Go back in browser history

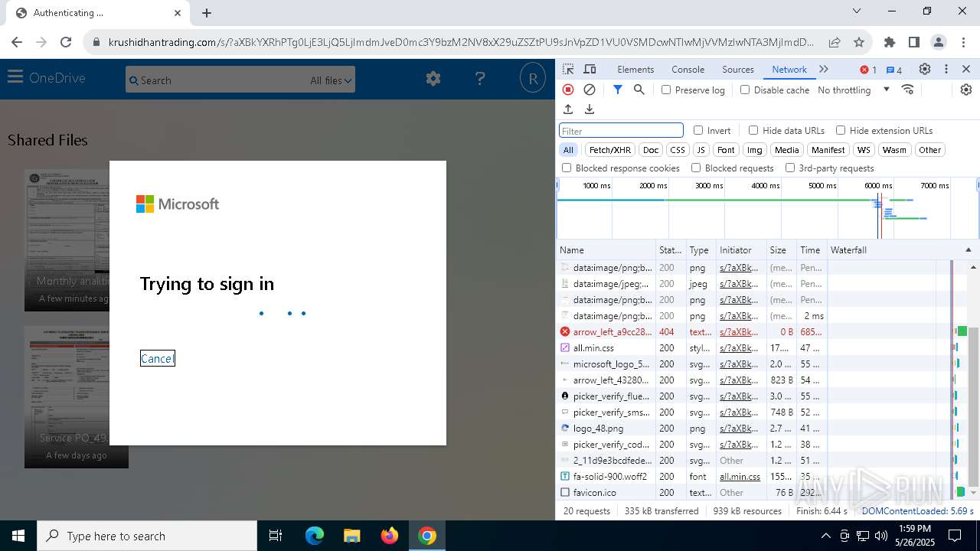[17, 42]
